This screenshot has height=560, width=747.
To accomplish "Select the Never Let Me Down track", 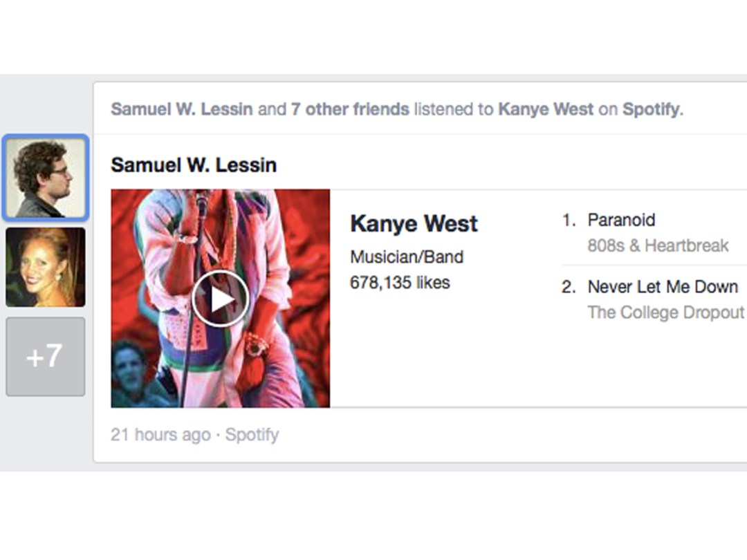I will (663, 287).
